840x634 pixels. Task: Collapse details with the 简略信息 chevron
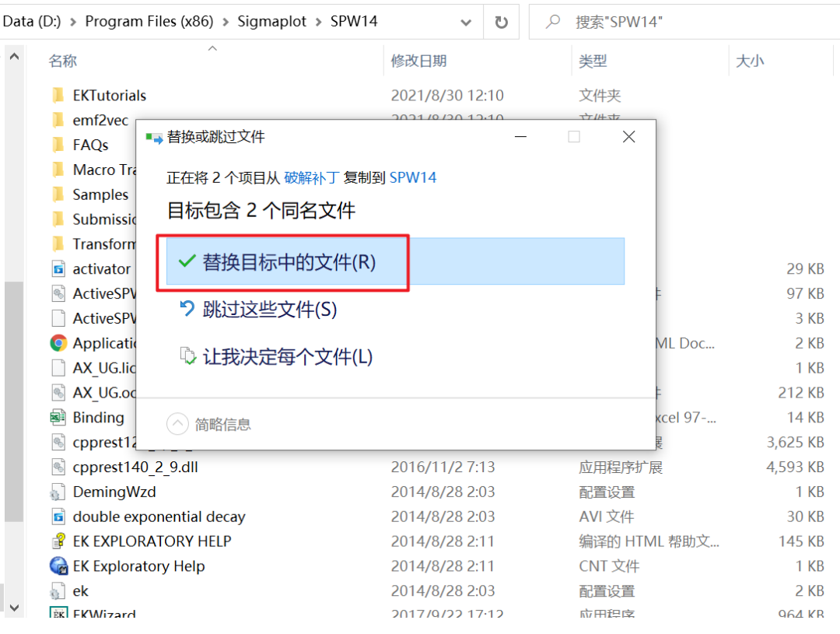pyautogui.click(x=177, y=424)
